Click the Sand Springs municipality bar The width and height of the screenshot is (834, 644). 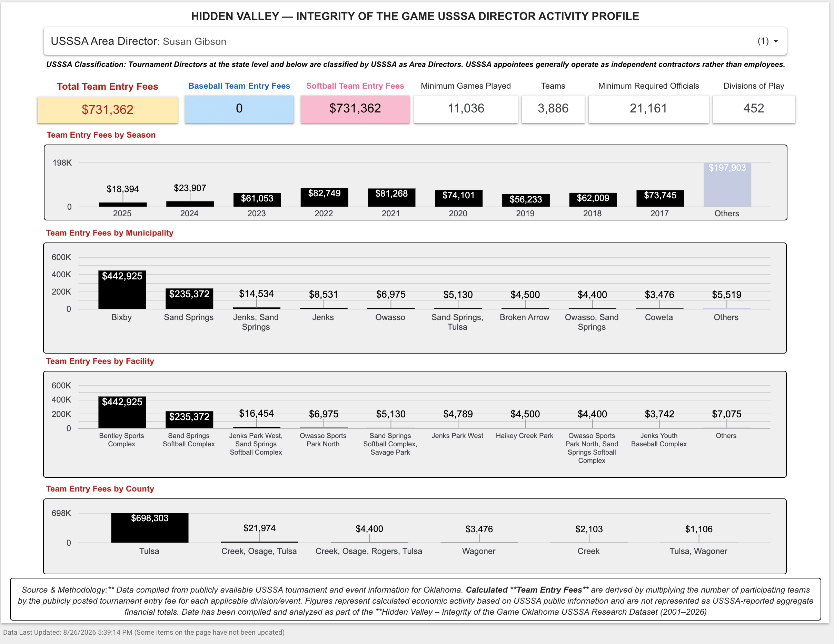pos(189,298)
